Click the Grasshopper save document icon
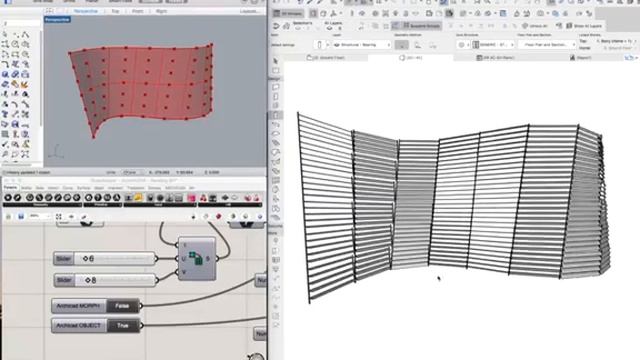640x360 pixels. pos(20,216)
